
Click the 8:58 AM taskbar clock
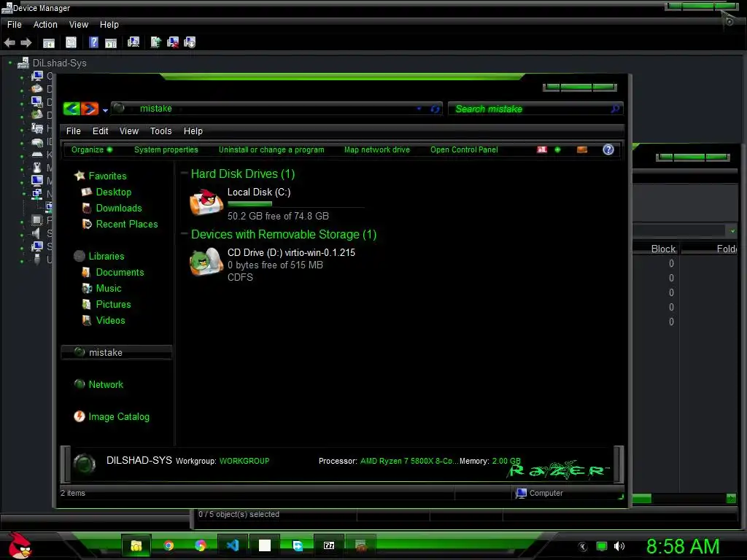point(683,546)
